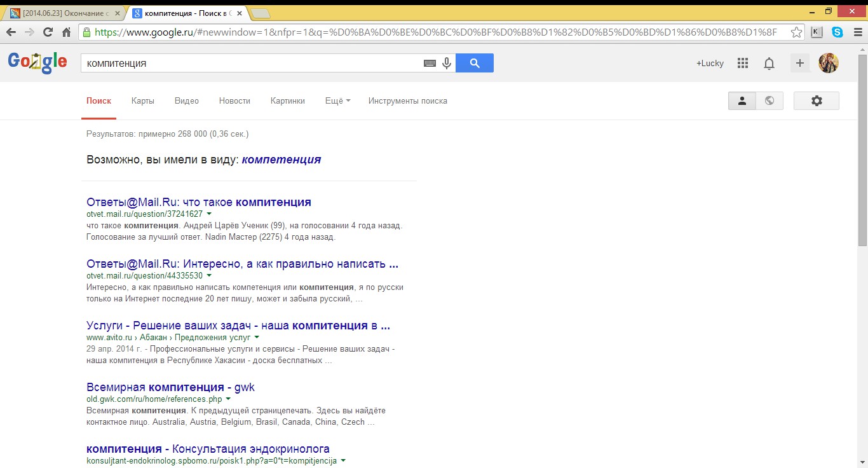Open result 'Интересно, а как правильно написать'
The height and width of the screenshot is (468, 868).
[243, 264]
